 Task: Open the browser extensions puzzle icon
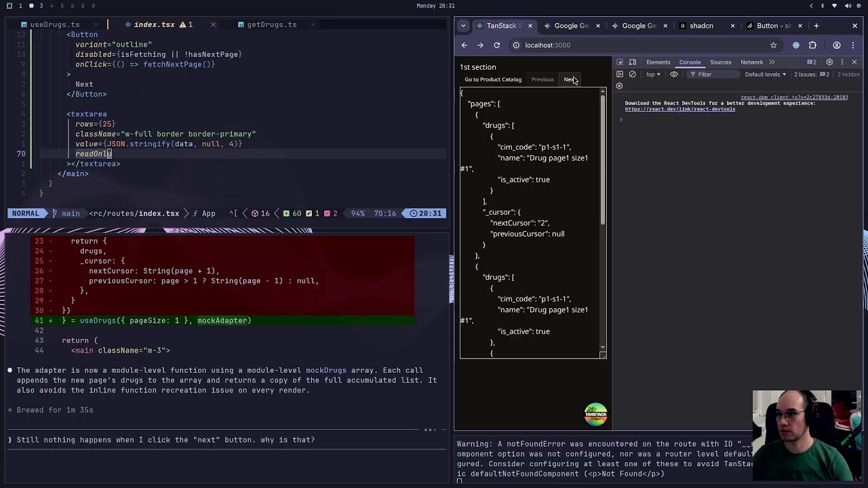(x=812, y=45)
